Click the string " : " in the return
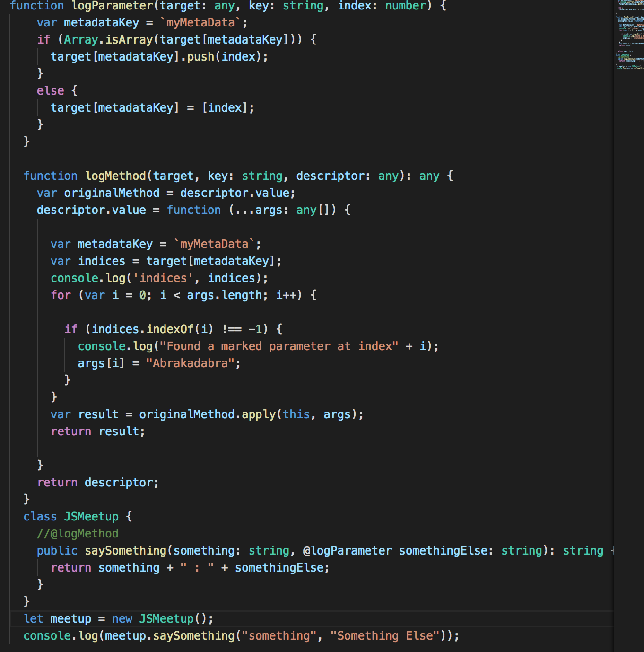This screenshot has width=644, height=652. pos(197,568)
